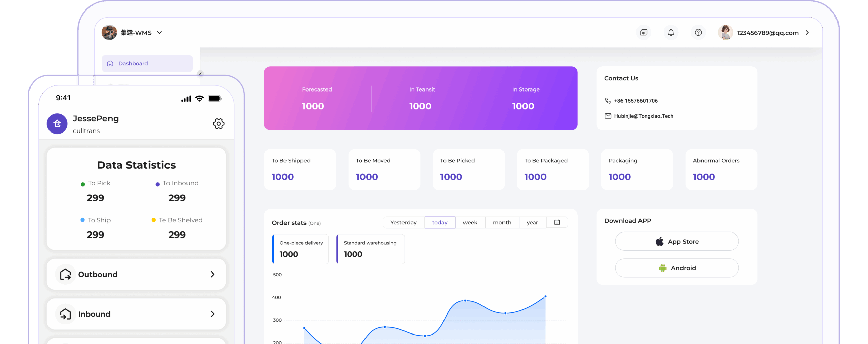Select the today time filter
Screen dimensions: 868x344
[x=440, y=222]
